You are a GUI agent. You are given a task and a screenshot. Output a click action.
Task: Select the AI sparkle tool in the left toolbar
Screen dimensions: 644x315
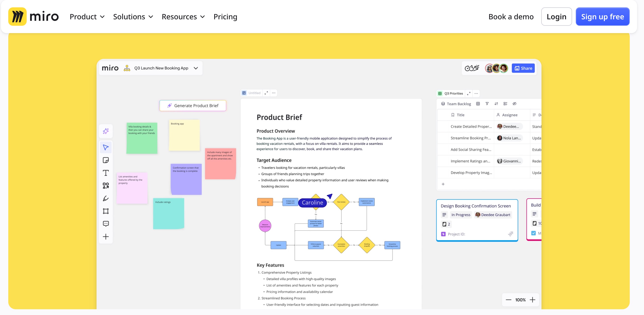[106, 131]
